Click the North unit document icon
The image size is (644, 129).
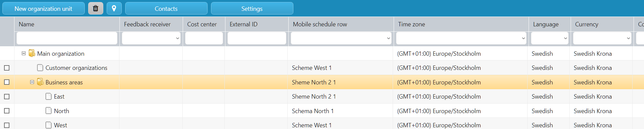pos(48,111)
